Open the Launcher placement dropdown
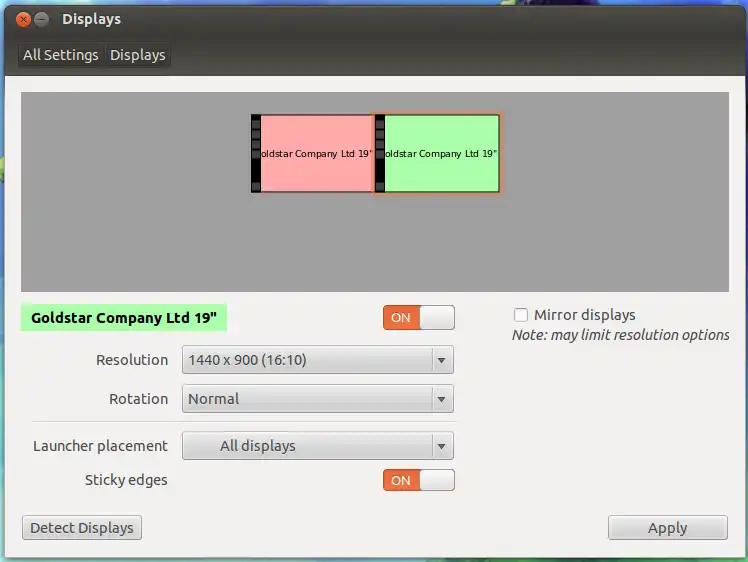 pos(318,446)
